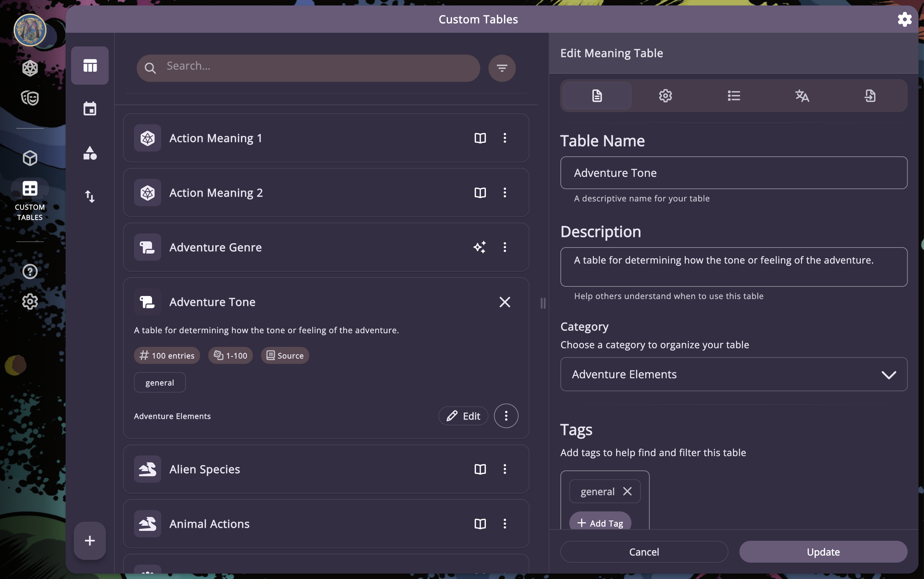Remove the general tag
The height and width of the screenshot is (579, 924).
[x=627, y=491]
